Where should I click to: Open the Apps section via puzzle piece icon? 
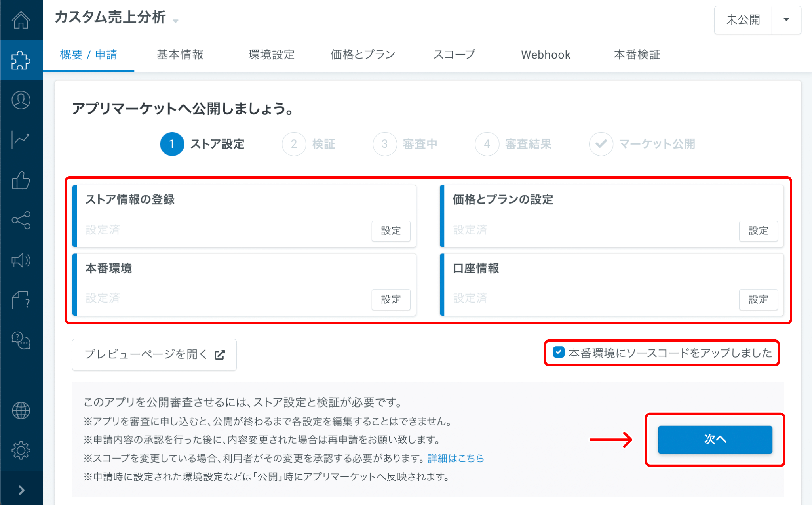point(21,60)
